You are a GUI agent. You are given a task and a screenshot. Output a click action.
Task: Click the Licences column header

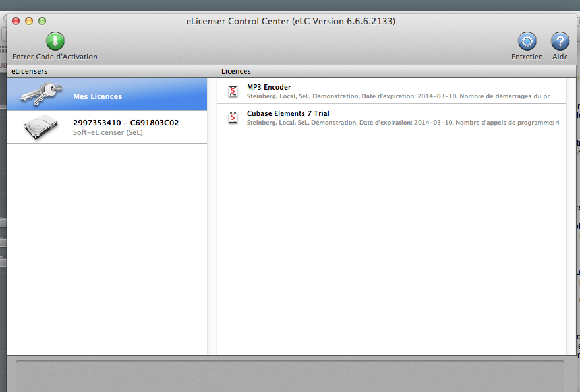click(397, 71)
